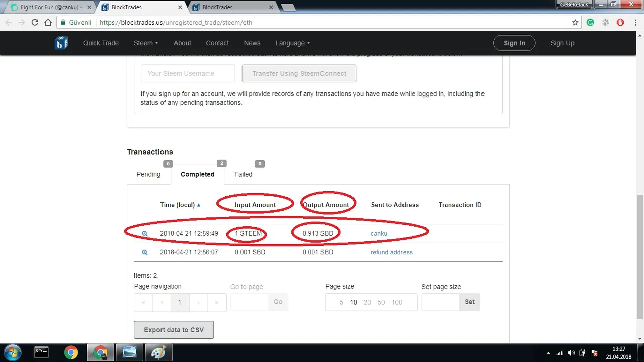Switch to Fight For Fun browser tab
This screenshot has height=362, width=644.
coord(49,7)
